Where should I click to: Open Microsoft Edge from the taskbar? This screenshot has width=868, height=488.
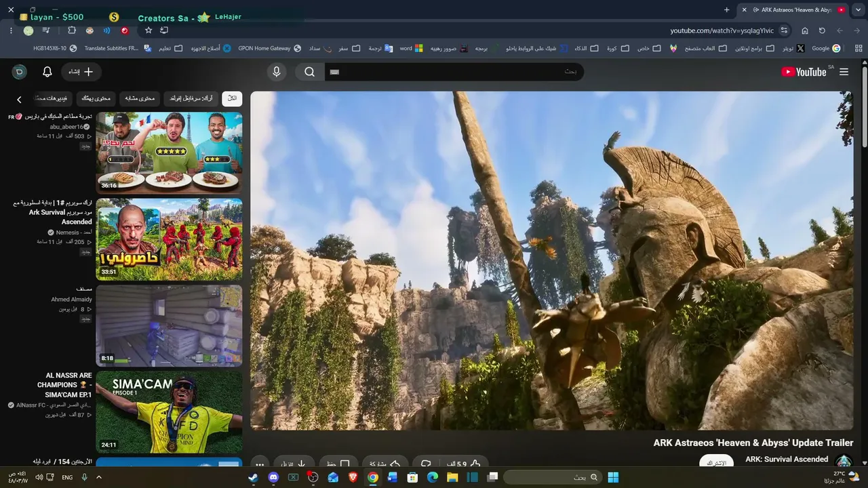[x=433, y=477]
